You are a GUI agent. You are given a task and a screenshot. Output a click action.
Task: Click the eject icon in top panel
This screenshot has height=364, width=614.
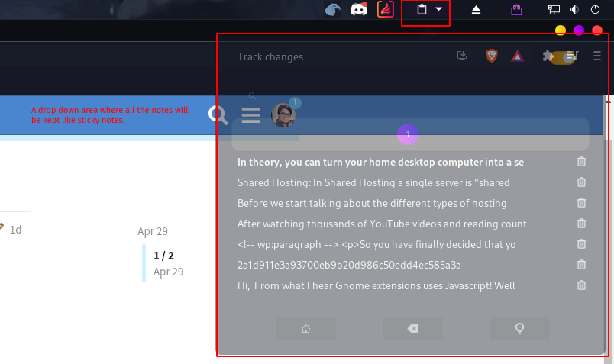pyautogui.click(x=476, y=10)
